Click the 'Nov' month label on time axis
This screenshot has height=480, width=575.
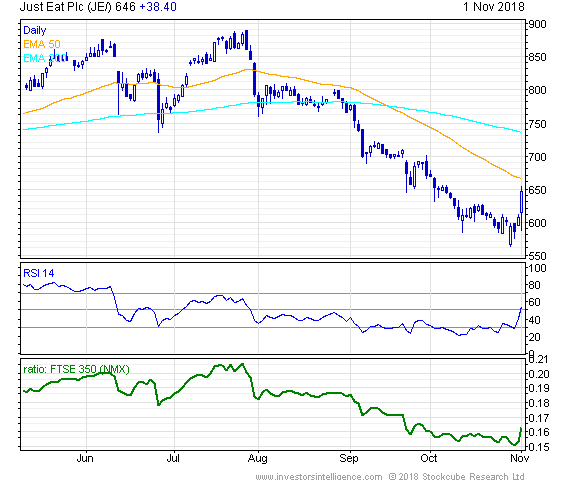click(x=520, y=458)
